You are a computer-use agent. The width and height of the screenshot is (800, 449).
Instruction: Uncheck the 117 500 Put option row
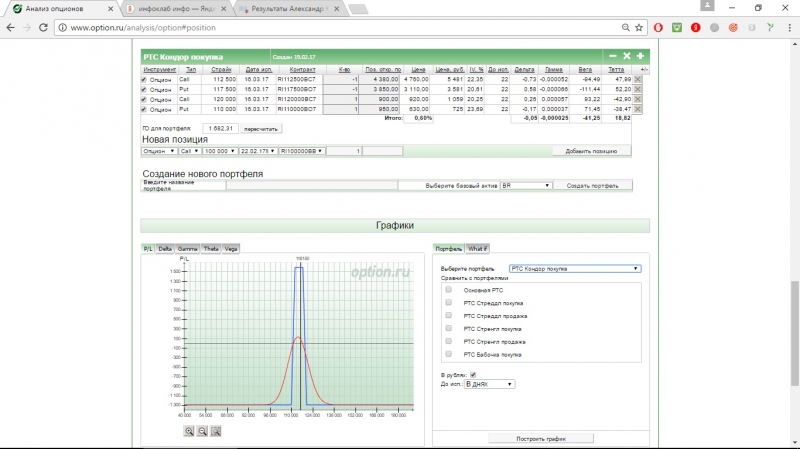(144, 89)
